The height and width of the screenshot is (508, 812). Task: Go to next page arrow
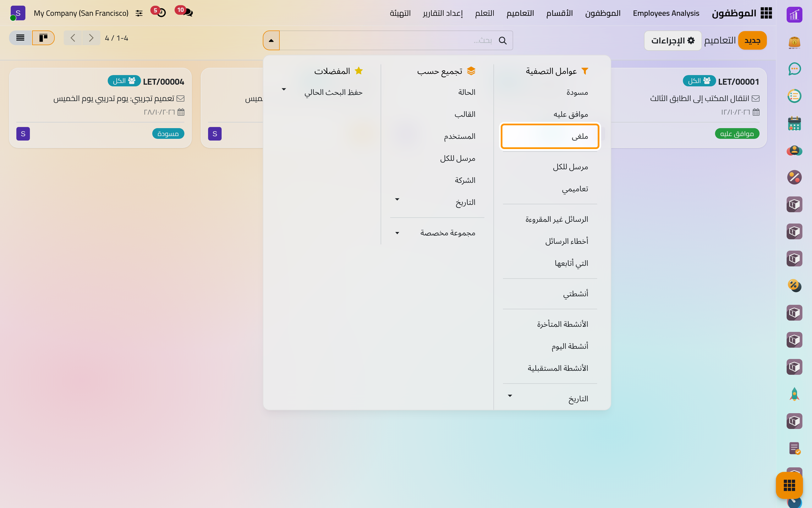91,38
